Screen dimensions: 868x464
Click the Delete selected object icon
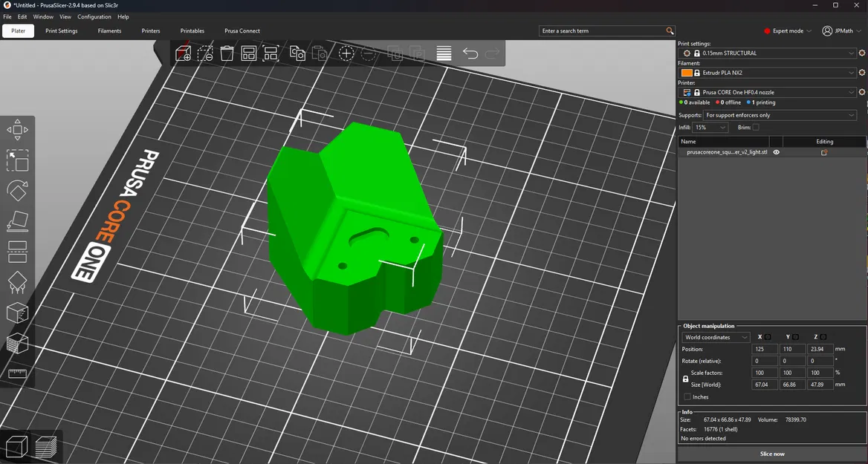click(205, 53)
